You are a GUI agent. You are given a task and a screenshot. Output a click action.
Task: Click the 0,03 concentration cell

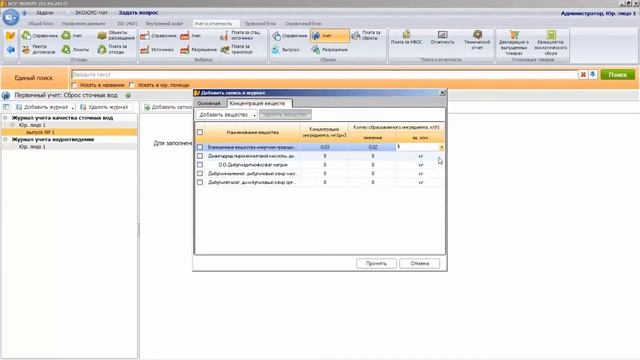(325, 147)
